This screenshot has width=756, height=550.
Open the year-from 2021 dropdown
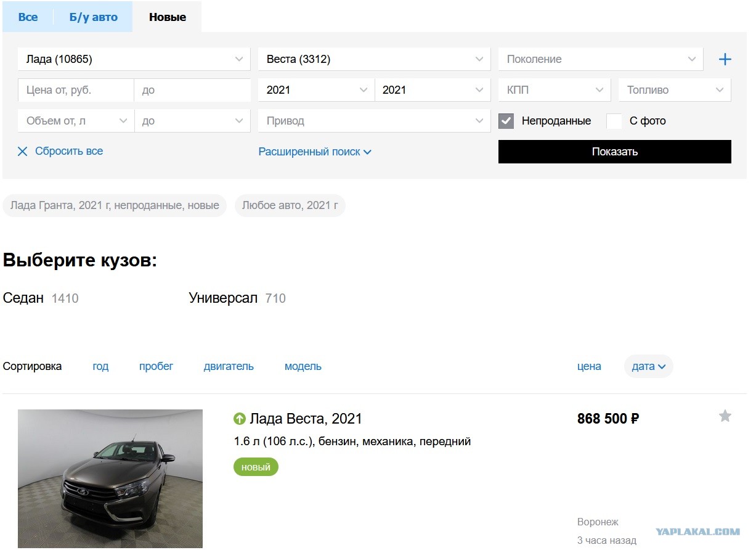[316, 90]
